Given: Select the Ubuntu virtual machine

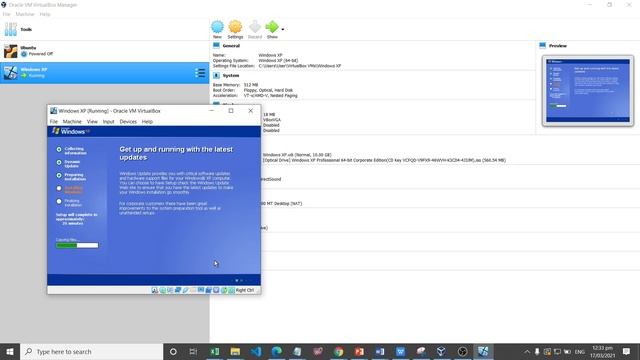Looking at the screenshot, I should [x=104, y=51].
